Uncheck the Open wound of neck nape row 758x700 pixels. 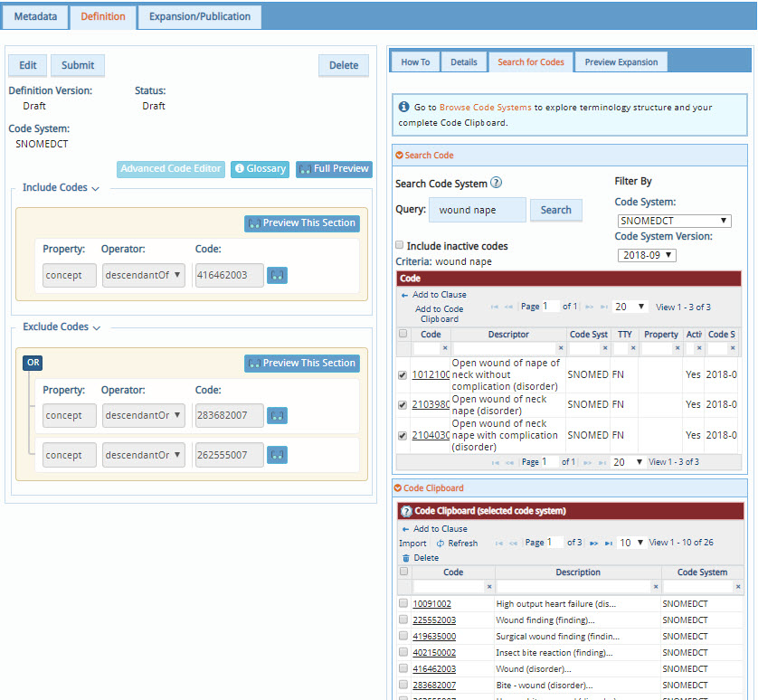pos(403,405)
